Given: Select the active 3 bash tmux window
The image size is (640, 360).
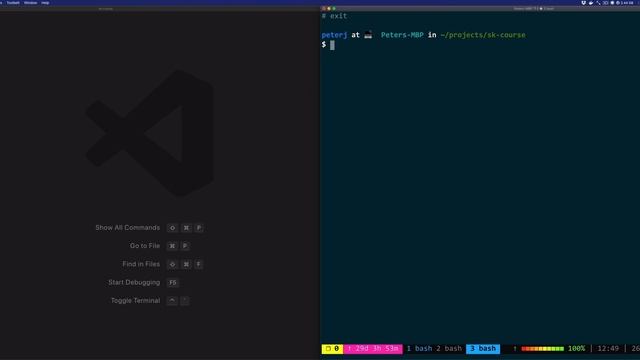Looking at the screenshot, I should 483,349.
